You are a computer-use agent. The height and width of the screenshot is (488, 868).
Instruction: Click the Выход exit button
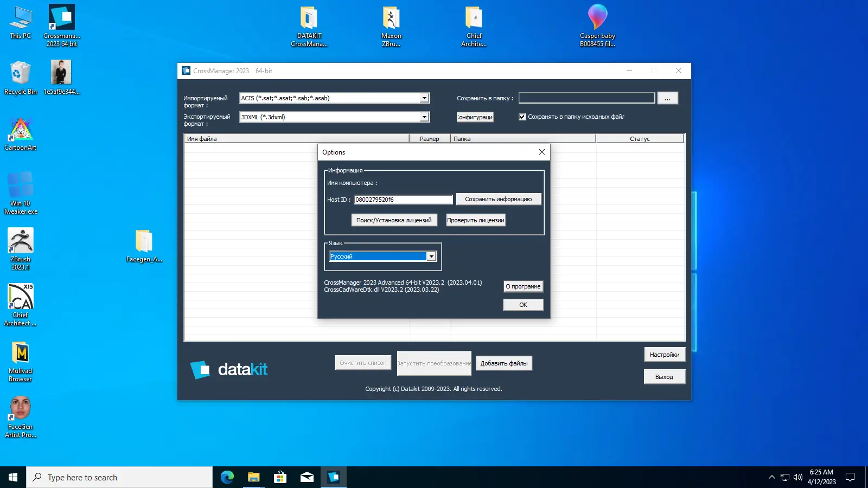click(665, 377)
